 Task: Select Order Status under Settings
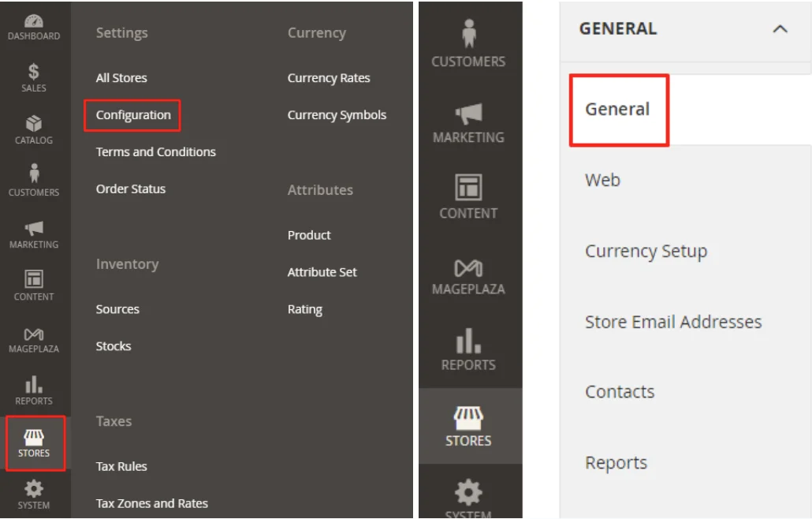(x=131, y=189)
